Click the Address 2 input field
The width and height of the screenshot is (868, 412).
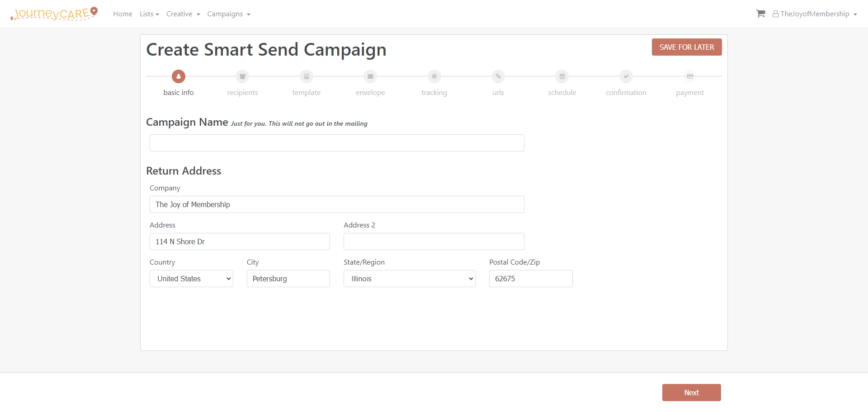pyautogui.click(x=434, y=242)
